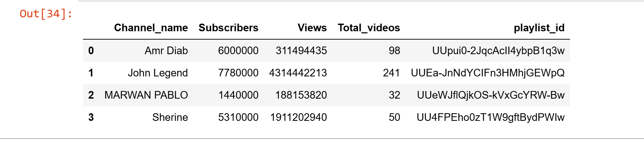The image size is (644, 141).
Task: Select the Total_videos column header
Action: point(369,28)
